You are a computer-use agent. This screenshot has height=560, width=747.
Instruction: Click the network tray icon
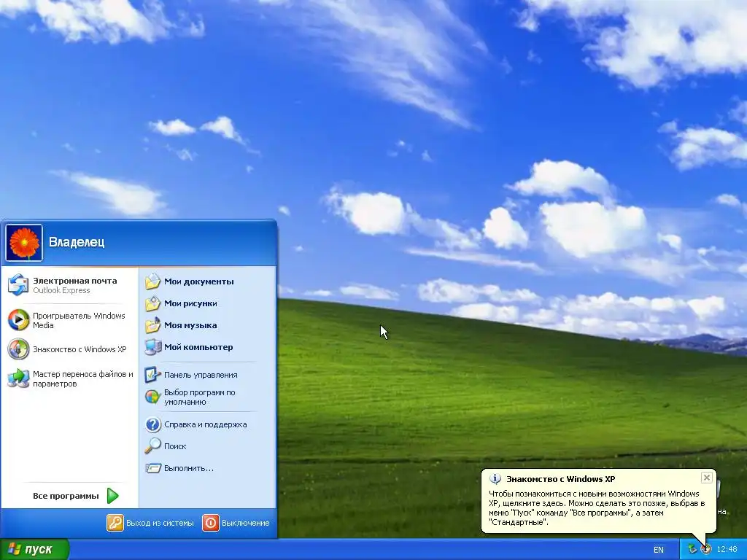[x=692, y=550]
